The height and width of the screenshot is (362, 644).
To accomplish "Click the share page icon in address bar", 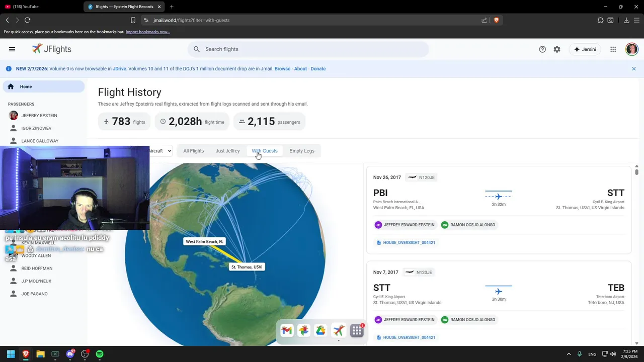I will tap(484, 20).
